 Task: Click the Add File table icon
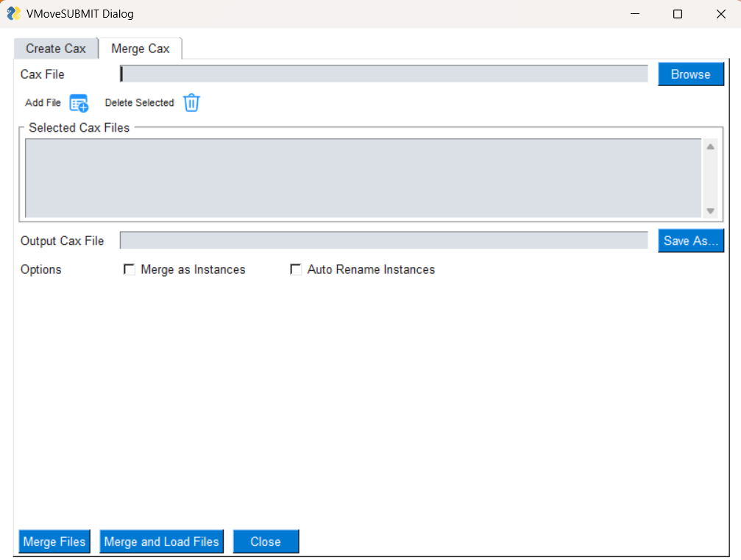point(79,103)
